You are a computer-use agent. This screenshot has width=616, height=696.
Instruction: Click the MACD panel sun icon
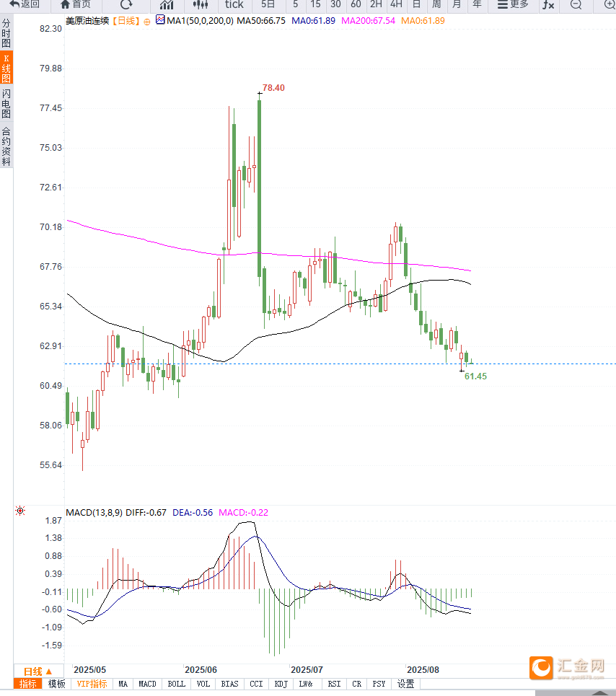[20, 511]
